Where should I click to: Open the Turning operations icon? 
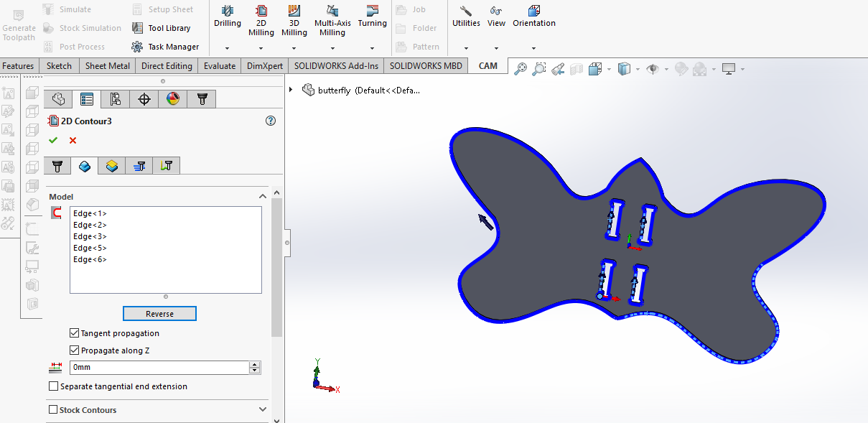coord(372,11)
